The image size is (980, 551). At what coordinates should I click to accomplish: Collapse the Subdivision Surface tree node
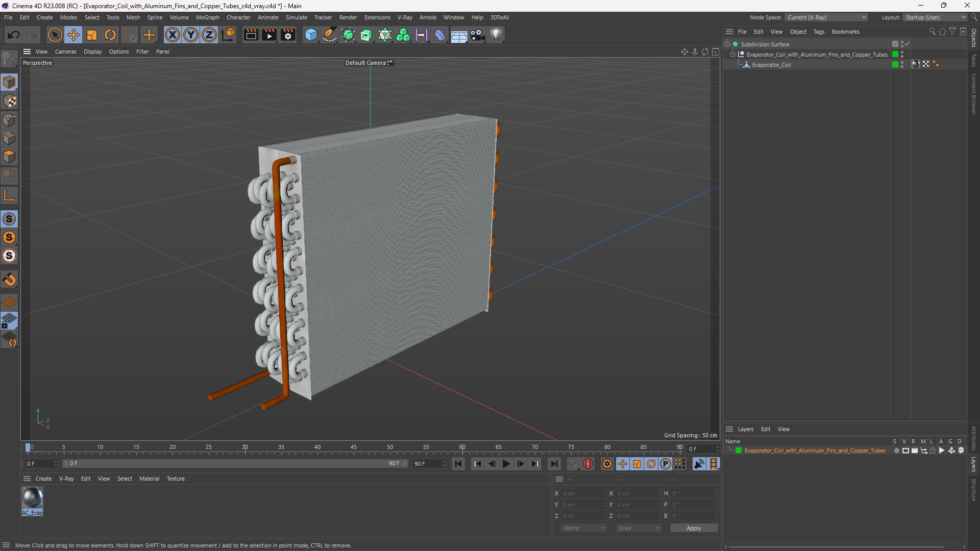(727, 44)
